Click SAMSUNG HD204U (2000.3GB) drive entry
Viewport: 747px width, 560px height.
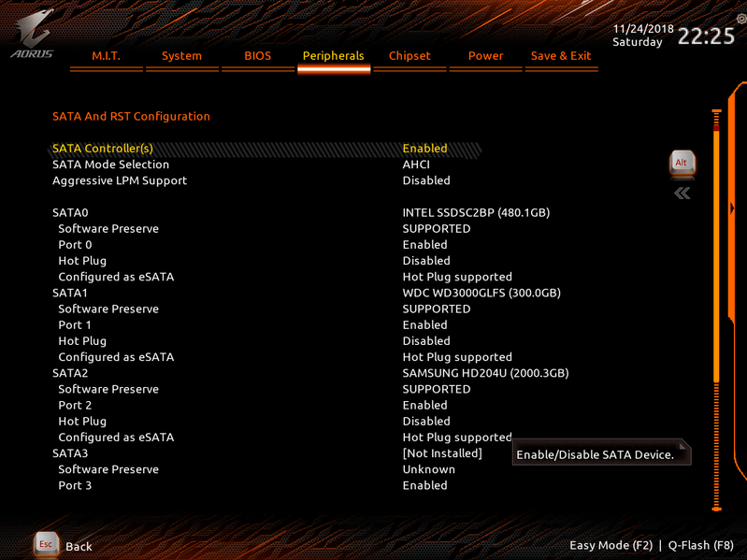coord(486,373)
